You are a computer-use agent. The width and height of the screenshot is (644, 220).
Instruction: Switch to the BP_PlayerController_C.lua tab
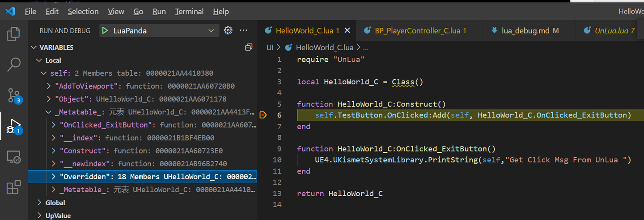pos(420,30)
